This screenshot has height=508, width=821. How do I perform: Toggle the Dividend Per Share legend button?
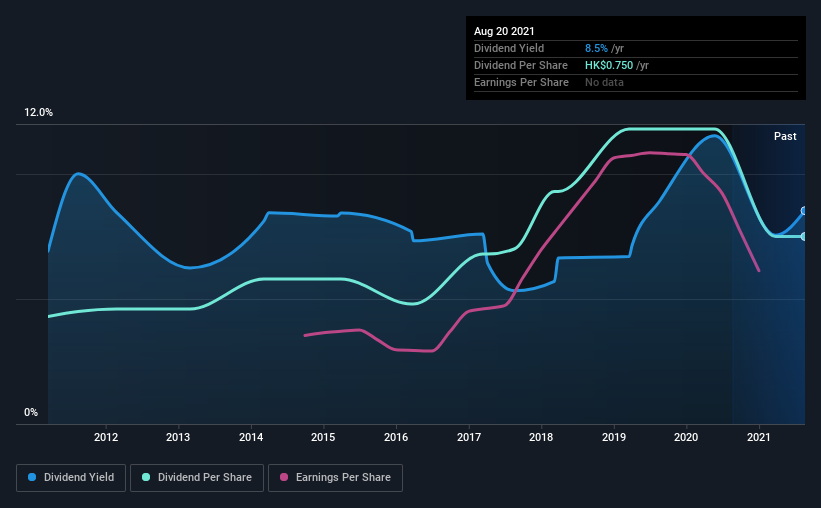197,478
